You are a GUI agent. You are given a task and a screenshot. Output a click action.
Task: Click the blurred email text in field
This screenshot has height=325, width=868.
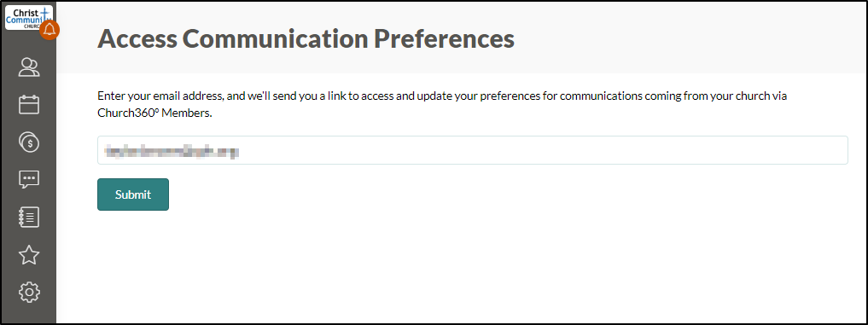point(172,151)
